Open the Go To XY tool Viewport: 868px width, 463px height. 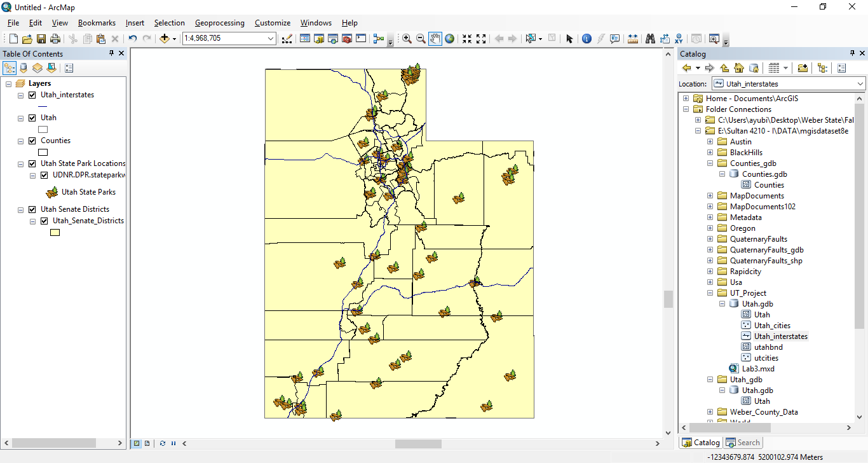click(x=679, y=39)
